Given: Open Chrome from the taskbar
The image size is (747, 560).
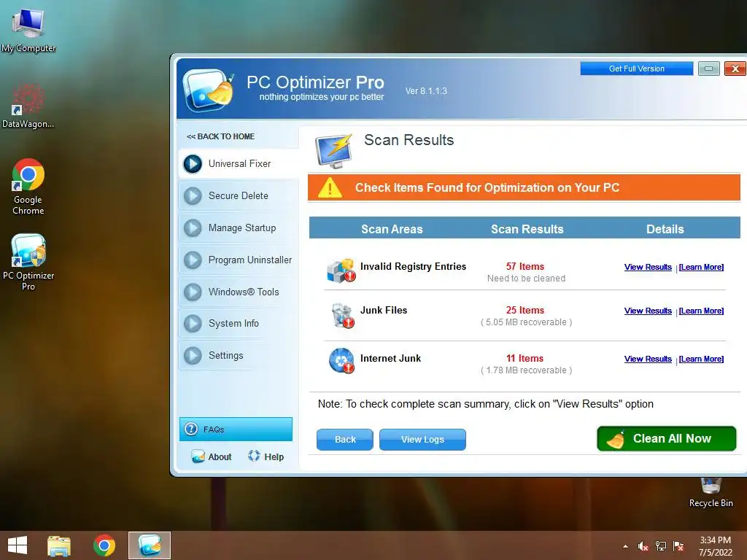Looking at the screenshot, I should click(x=104, y=545).
